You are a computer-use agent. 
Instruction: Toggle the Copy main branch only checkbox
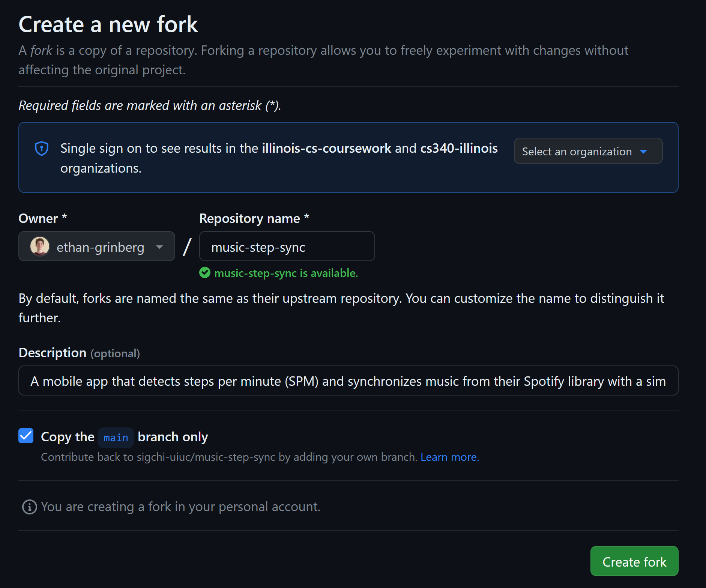[x=26, y=436]
